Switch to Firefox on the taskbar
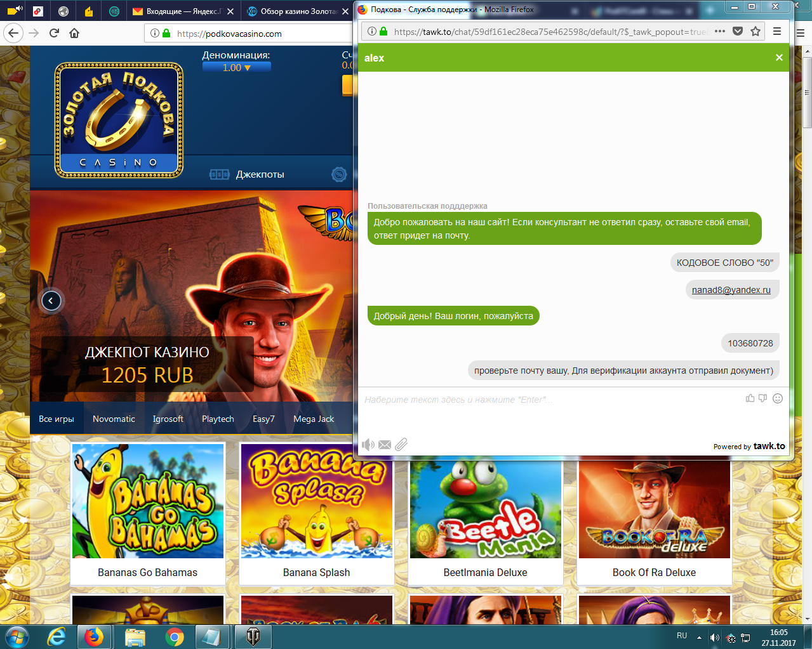812x649 pixels. pyautogui.click(x=94, y=637)
